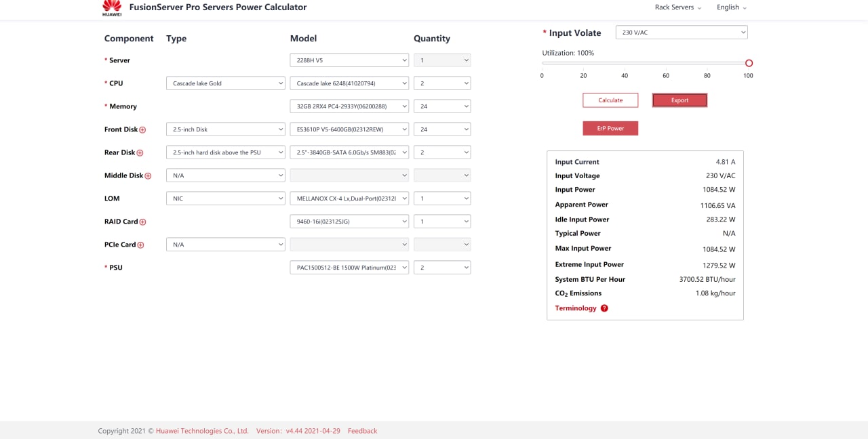Click the Huawei logo
The image size is (868, 439).
112,7
